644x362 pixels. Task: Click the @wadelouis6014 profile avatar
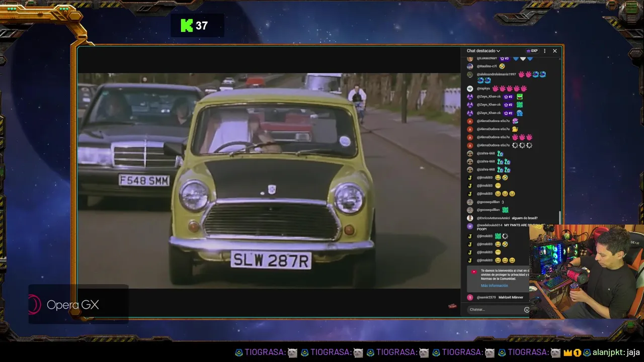(470, 226)
